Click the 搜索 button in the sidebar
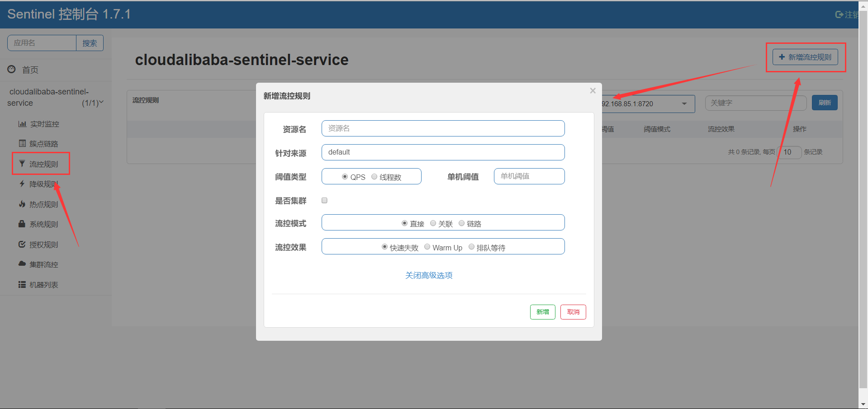 pos(90,43)
